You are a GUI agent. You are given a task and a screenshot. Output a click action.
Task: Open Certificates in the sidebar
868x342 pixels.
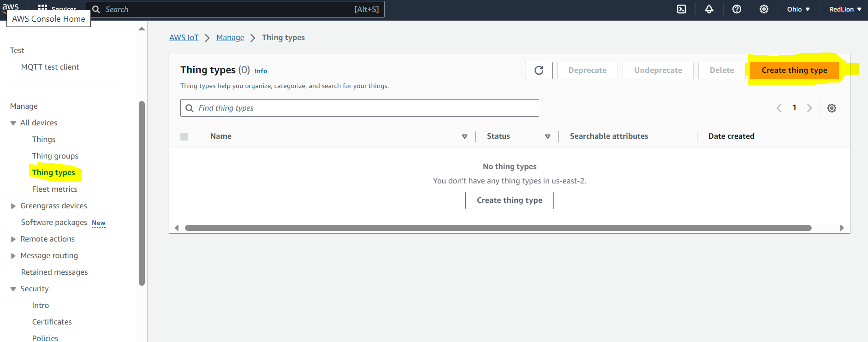pyautogui.click(x=52, y=322)
